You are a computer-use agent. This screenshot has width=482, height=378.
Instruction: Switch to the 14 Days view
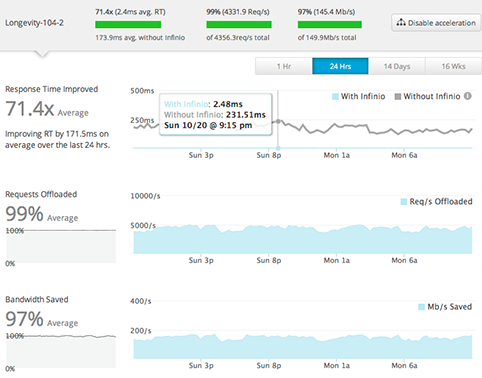tap(397, 66)
